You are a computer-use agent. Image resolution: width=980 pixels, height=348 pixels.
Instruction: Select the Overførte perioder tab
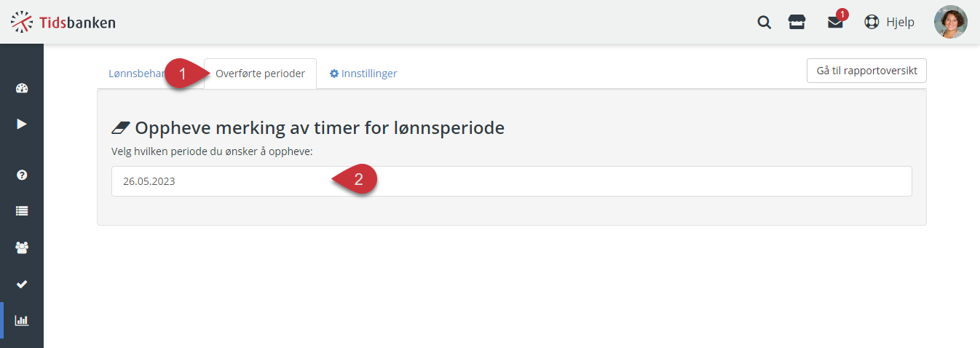(x=260, y=74)
